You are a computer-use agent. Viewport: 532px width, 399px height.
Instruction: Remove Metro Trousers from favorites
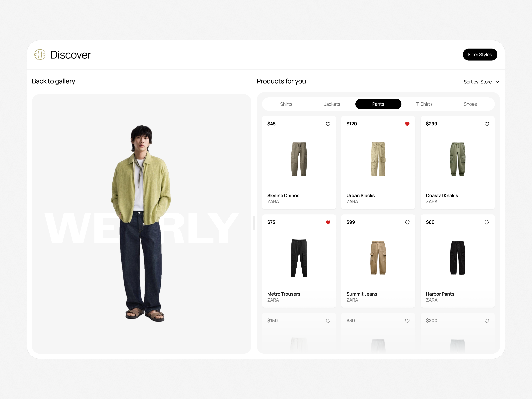pyautogui.click(x=328, y=222)
